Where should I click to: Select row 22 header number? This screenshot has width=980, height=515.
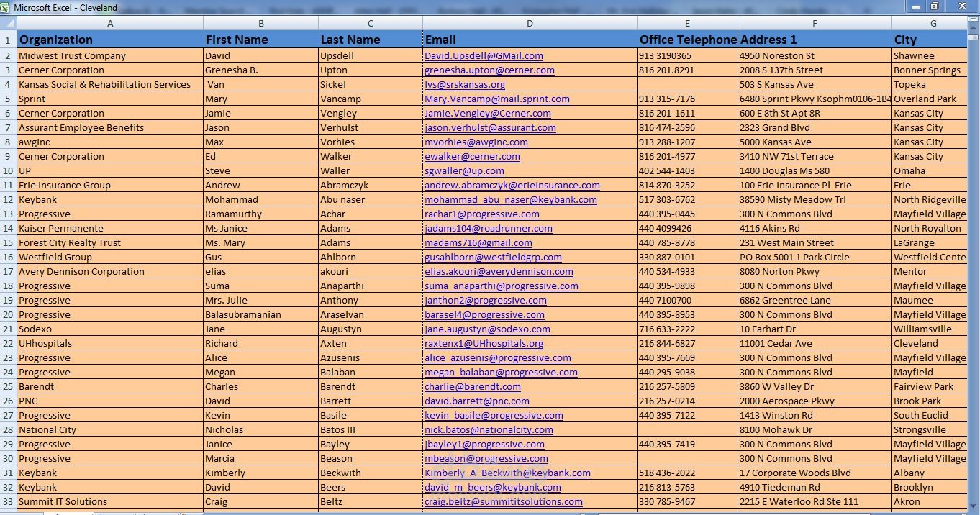[8, 343]
